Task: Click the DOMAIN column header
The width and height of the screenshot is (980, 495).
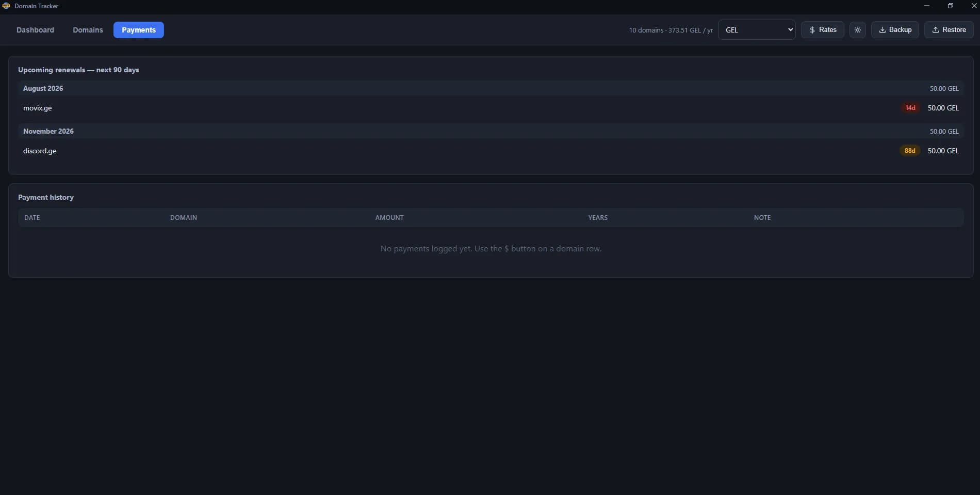Action: 184,218
